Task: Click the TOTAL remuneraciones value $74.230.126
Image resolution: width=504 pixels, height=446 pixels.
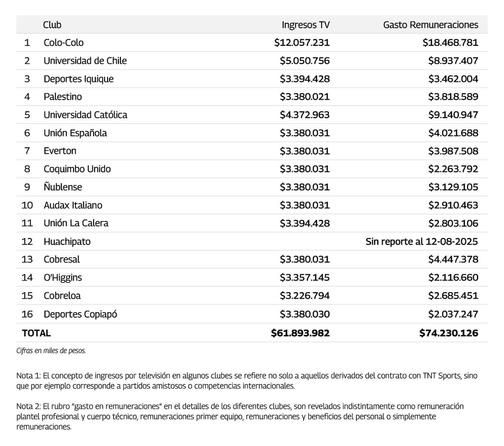Action: point(449,333)
